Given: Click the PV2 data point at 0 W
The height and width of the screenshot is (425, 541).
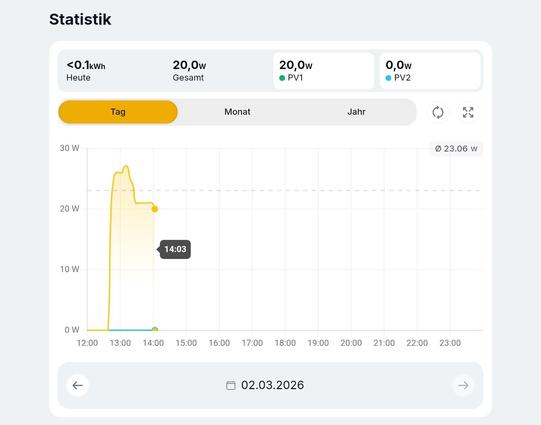Looking at the screenshot, I should click(155, 329).
